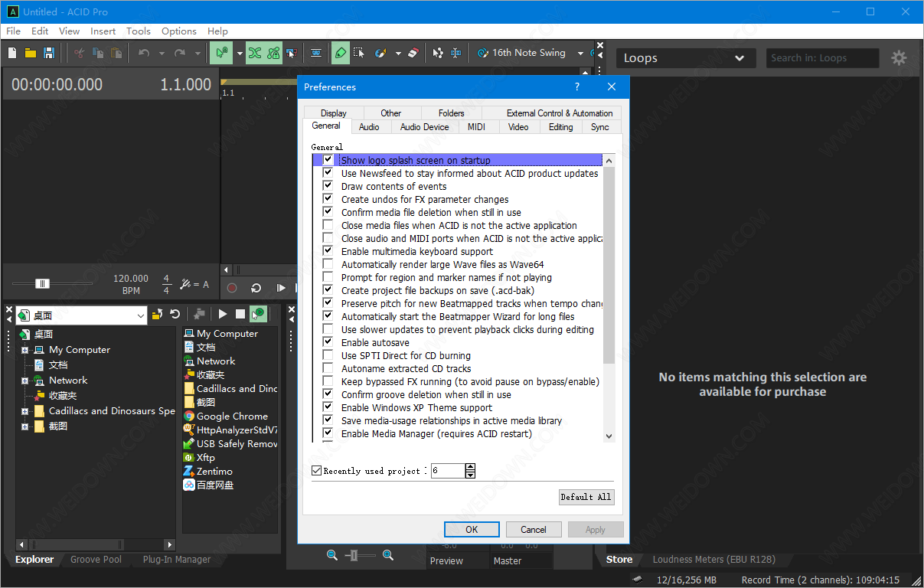Toggle the Enable Snapping toolbar icon
924x588 pixels.
222,53
